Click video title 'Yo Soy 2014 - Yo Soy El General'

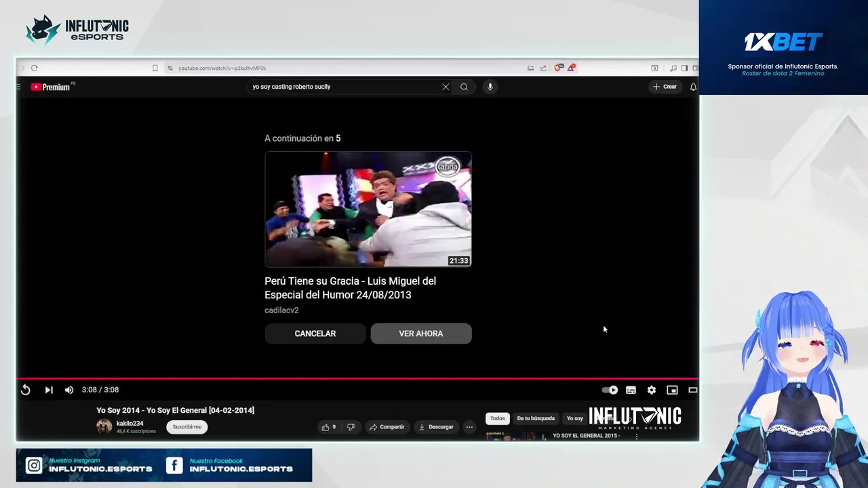pos(176,410)
